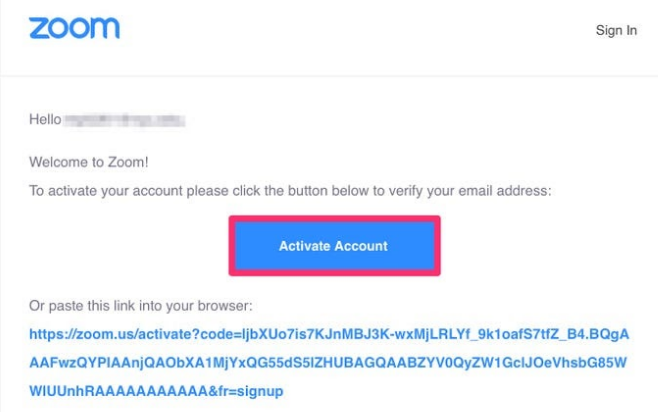Click the 'To activate your account' sentence

290,191
